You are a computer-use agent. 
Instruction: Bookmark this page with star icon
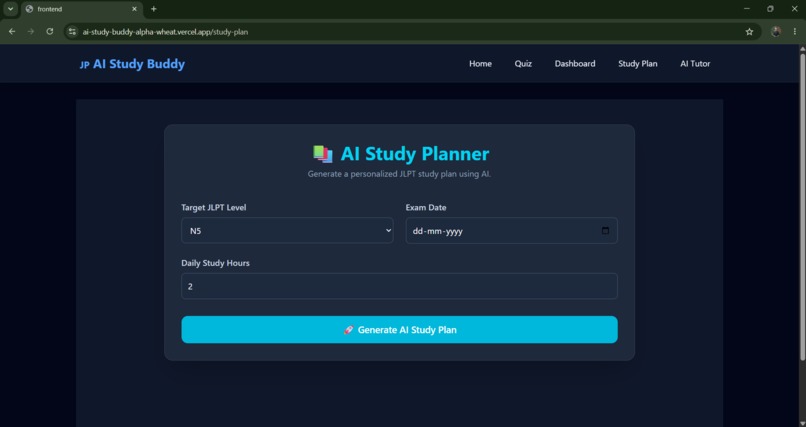[749, 32]
